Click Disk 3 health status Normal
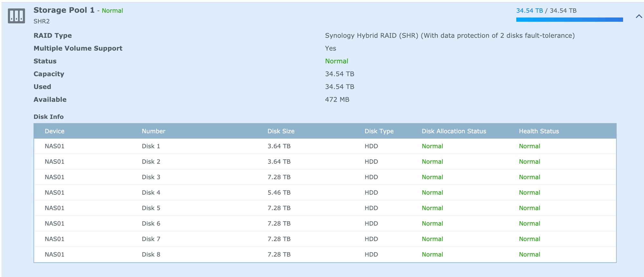 pos(529,177)
